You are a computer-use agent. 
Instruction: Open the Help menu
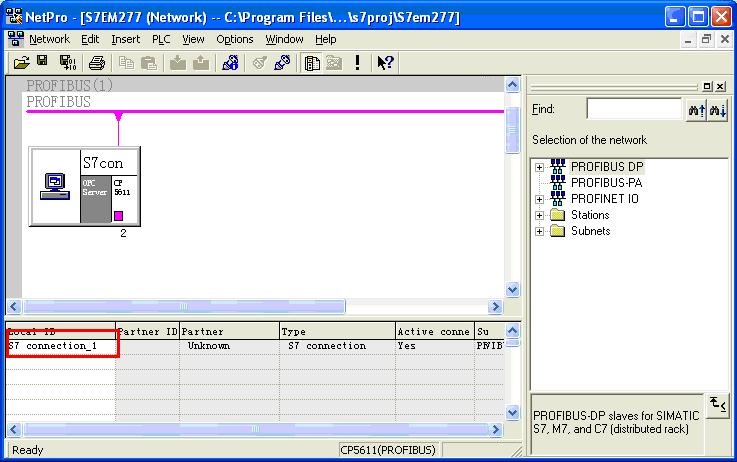[325, 39]
